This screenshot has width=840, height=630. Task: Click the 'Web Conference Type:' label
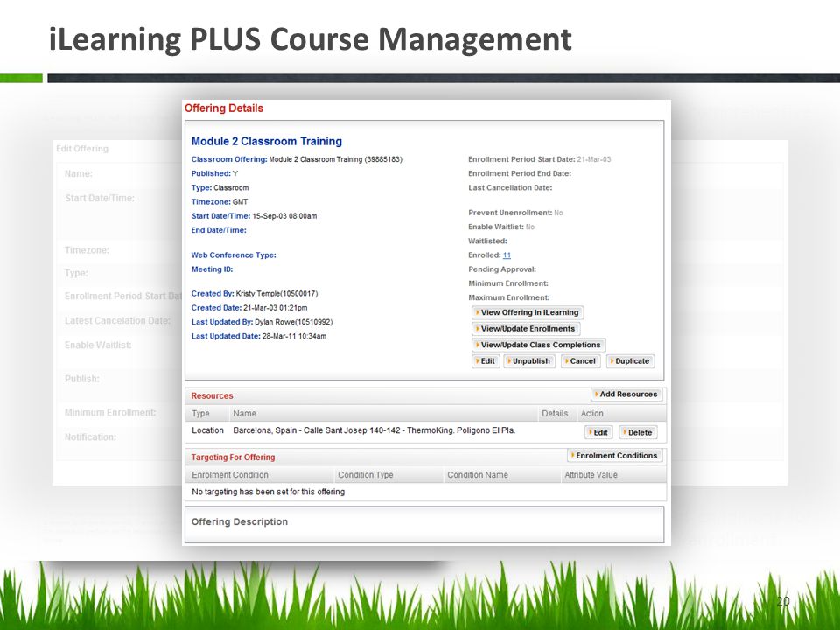point(234,255)
